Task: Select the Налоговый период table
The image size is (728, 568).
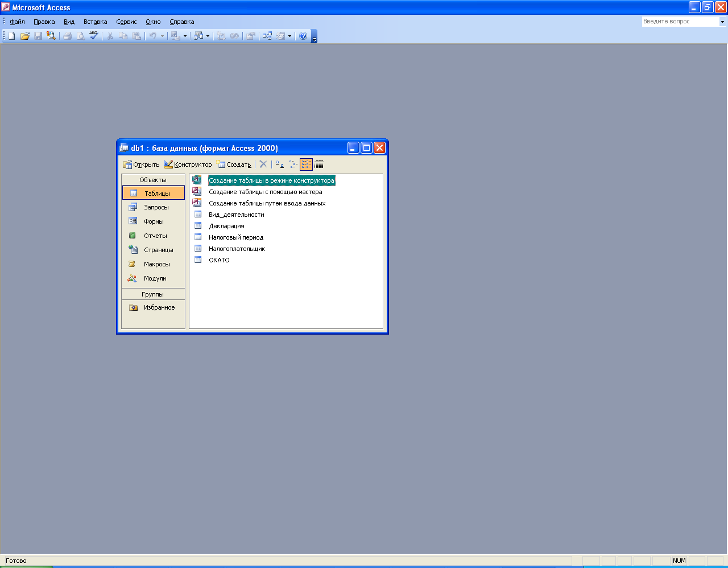Action: point(236,237)
